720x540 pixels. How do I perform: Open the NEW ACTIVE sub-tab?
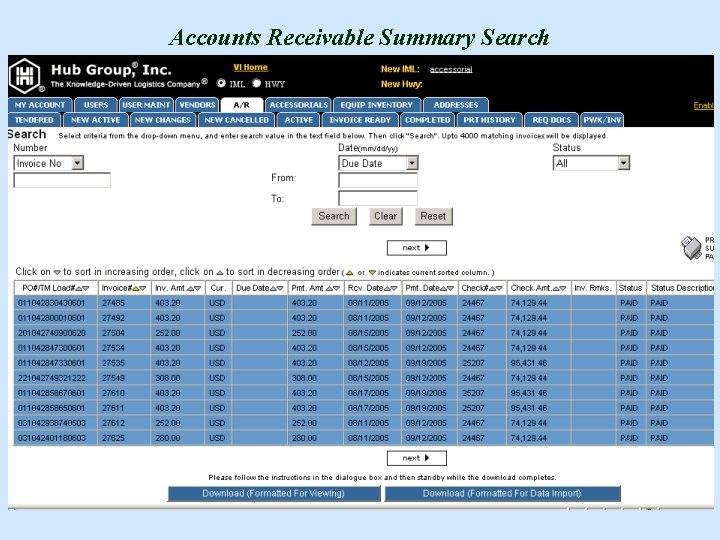tap(96, 120)
